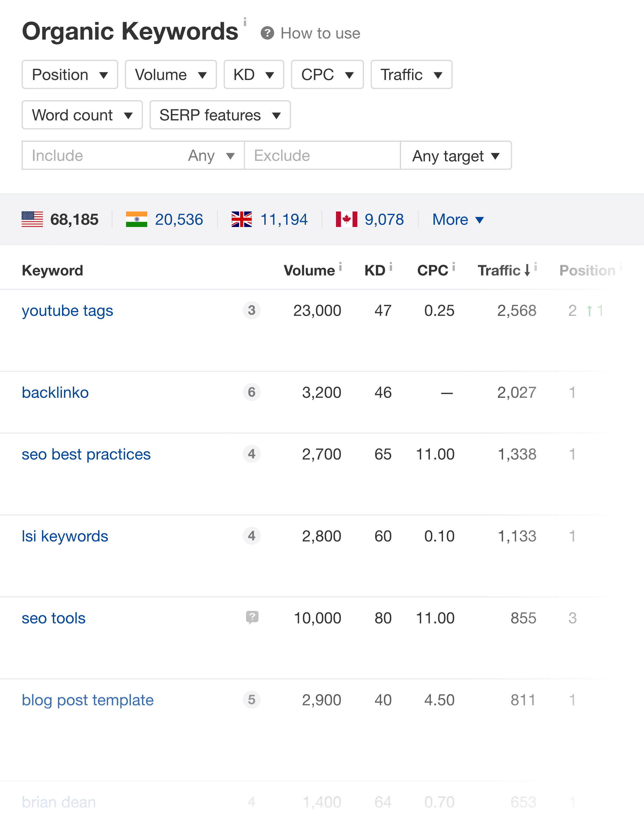
Task: Open SERP features badge 4 for lsi keywords
Action: (x=252, y=536)
